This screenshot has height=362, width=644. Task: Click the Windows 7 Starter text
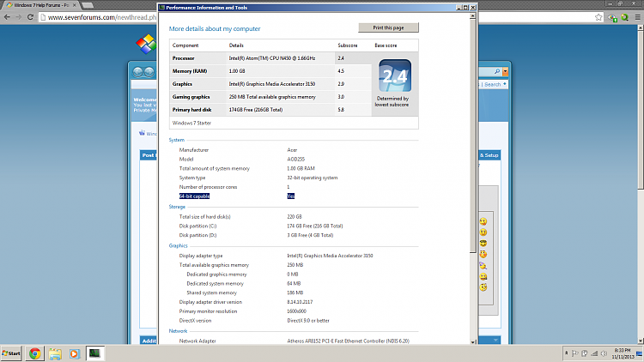click(191, 123)
